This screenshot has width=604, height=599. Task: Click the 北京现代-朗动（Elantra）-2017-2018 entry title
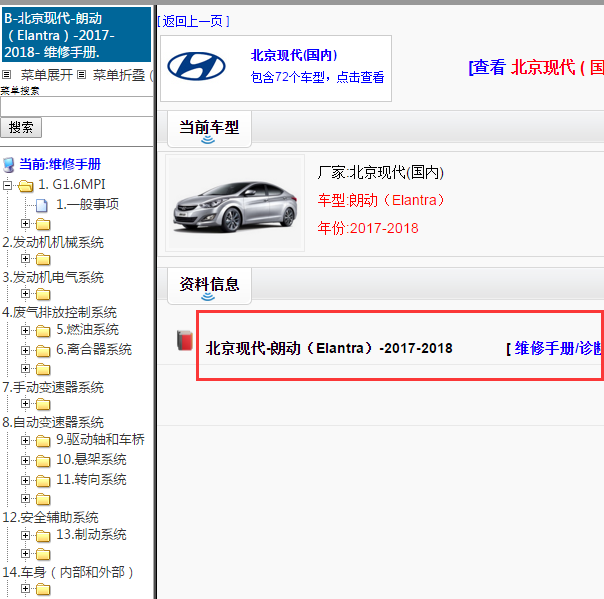[329, 348]
